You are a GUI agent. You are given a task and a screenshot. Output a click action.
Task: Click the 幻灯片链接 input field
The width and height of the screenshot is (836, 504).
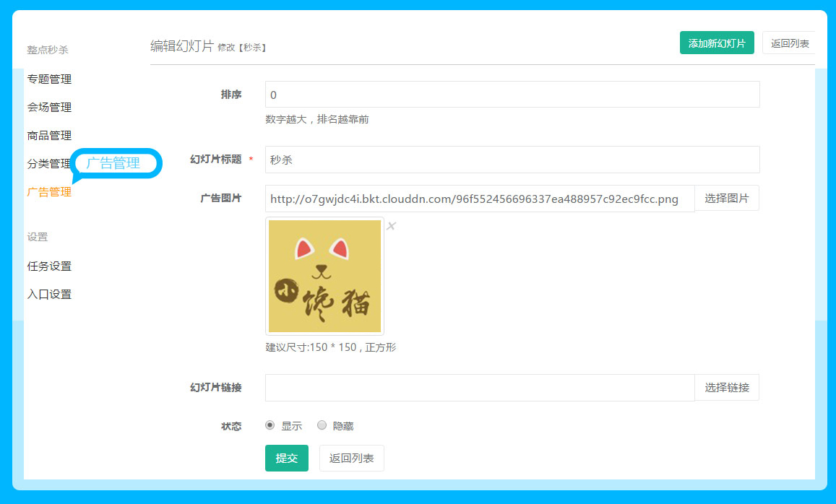tap(479, 388)
